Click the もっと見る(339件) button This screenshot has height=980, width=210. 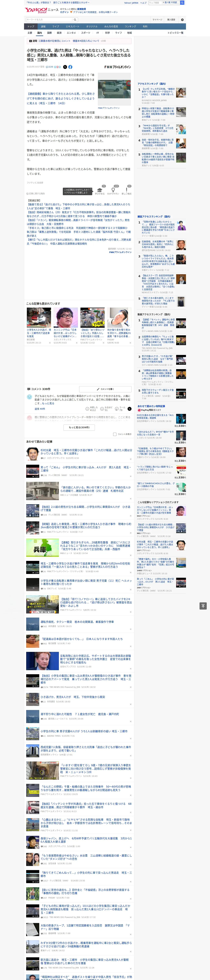79,427
